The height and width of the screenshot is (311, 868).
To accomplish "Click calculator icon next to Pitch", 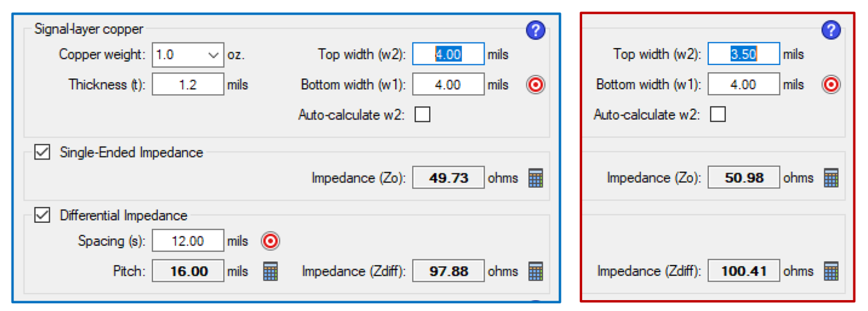I will click(271, 271).
